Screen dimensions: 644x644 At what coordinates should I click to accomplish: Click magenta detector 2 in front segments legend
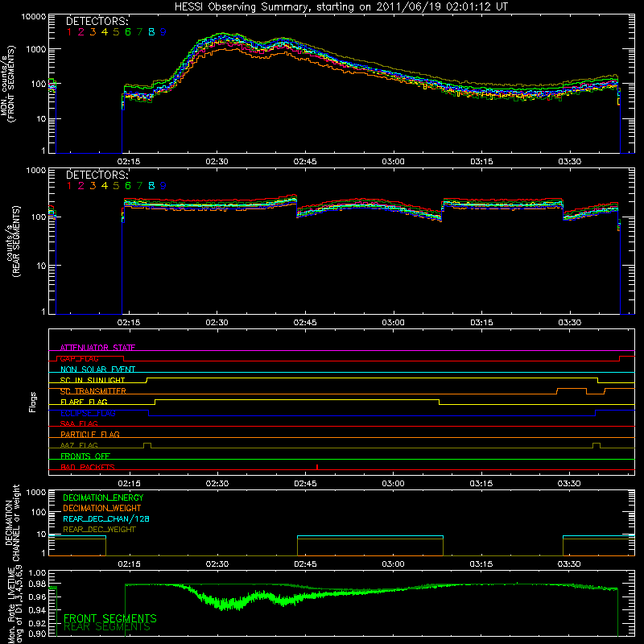click(81, 32)
